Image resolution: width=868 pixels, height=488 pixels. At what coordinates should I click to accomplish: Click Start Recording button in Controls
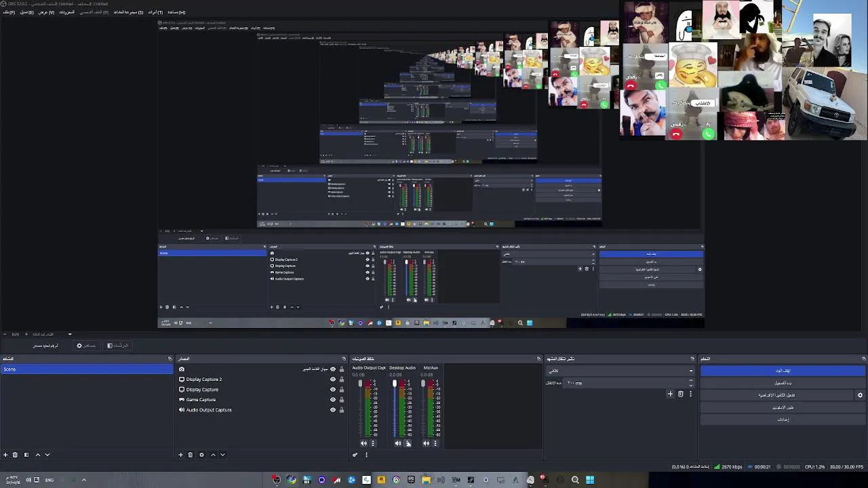pos(783,383)
